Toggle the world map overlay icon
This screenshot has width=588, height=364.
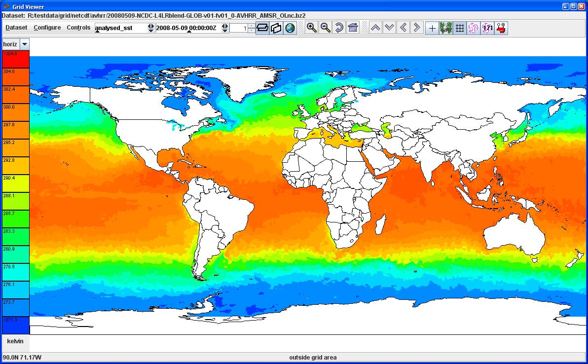click(x=446, y=28)
